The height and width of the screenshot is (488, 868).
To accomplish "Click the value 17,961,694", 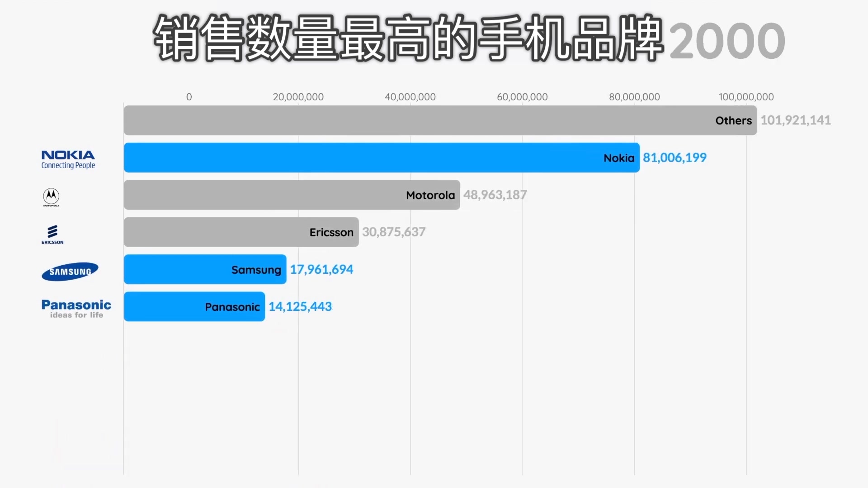I will tap(321, 269).
